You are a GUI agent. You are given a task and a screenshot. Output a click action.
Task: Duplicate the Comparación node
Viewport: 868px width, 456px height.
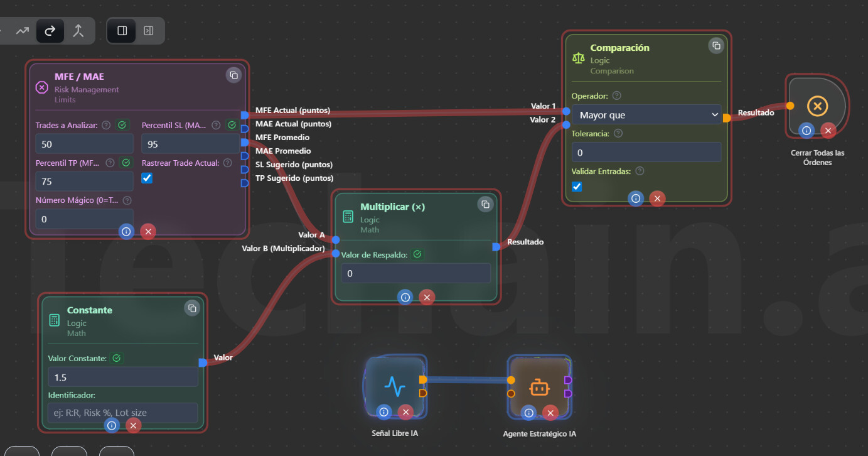click(716, 46)
